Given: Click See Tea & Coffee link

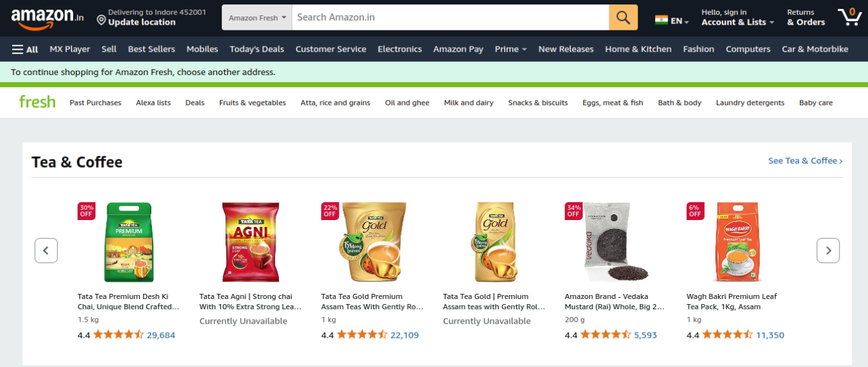Looking at the screenshot, I should point(804,161).
